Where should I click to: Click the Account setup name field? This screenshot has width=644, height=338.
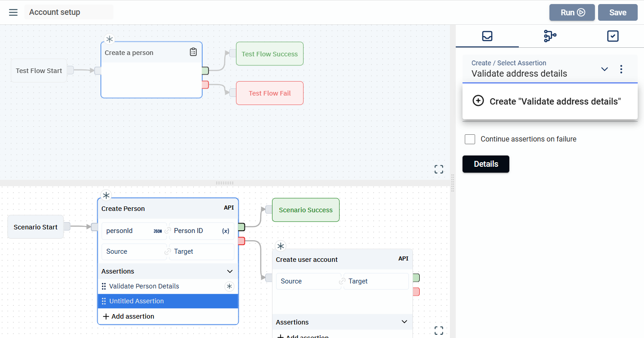click(x=68, y=12)
